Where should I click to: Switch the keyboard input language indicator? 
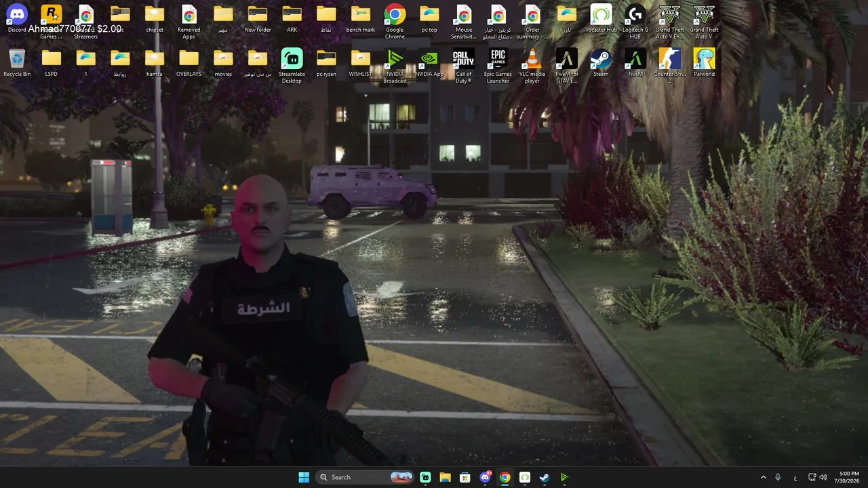click(x=795, y=477)
